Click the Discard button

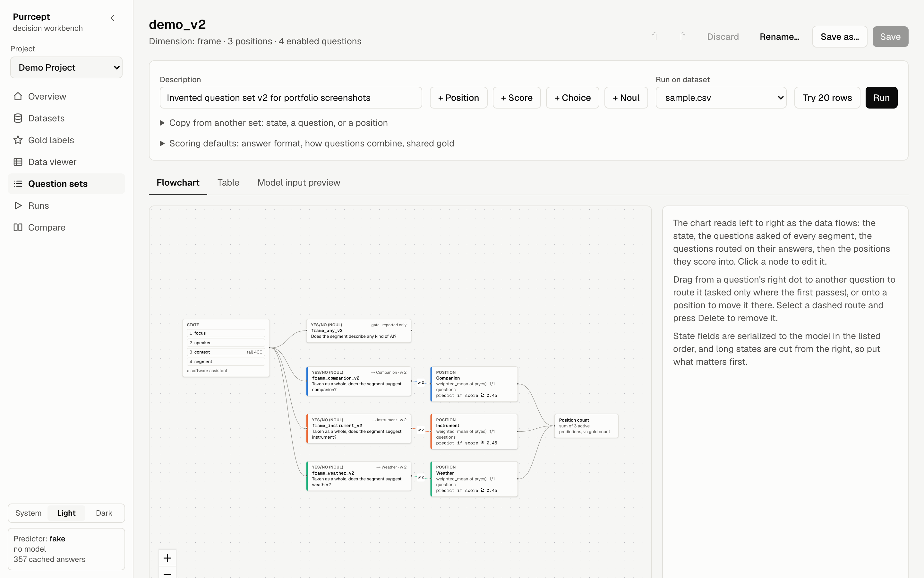pyautogui.click(x=723, y=36)
